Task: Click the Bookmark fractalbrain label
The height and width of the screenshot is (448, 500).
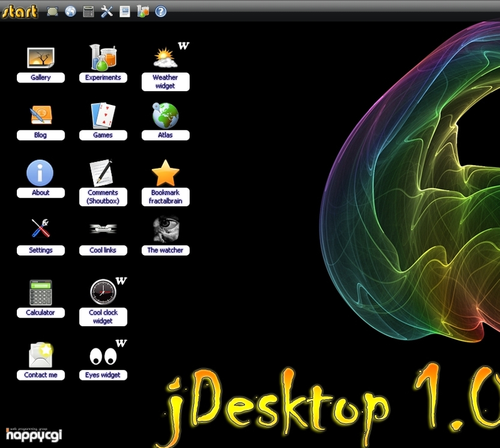Action: point(166,197)
